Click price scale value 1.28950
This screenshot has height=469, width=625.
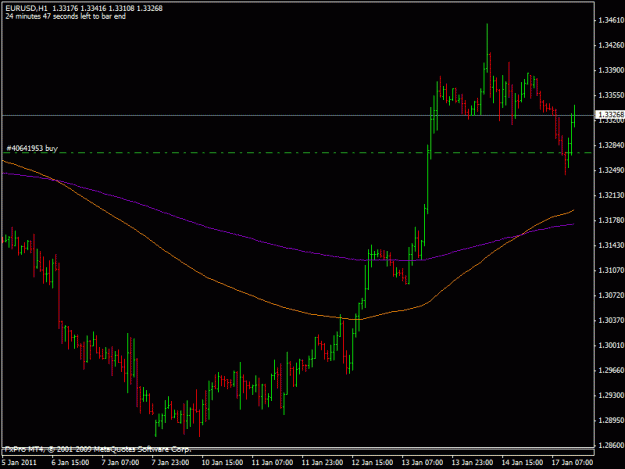point(611,420)
